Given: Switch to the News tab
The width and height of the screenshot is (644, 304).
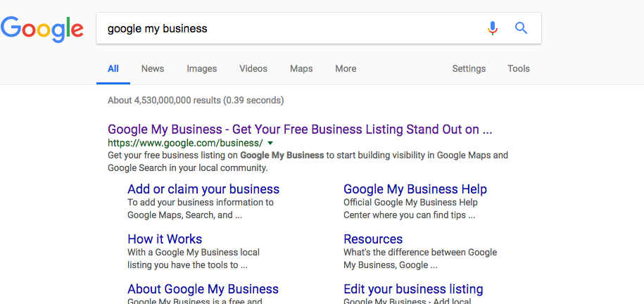Looking at the screenshot, I should click(153, 69).
